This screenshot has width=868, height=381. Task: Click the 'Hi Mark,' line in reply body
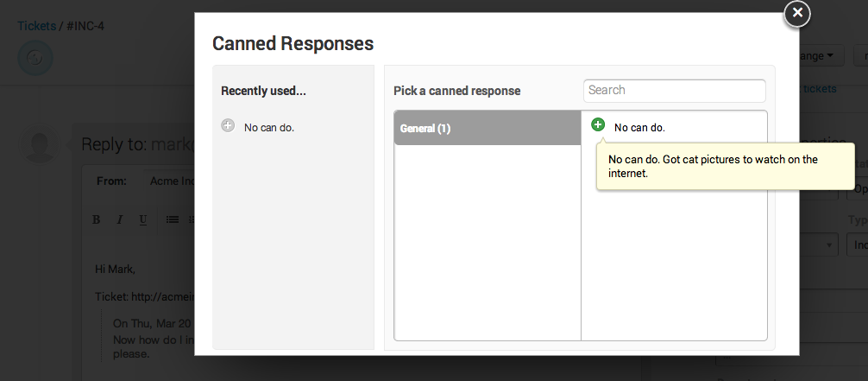[115, 269]
